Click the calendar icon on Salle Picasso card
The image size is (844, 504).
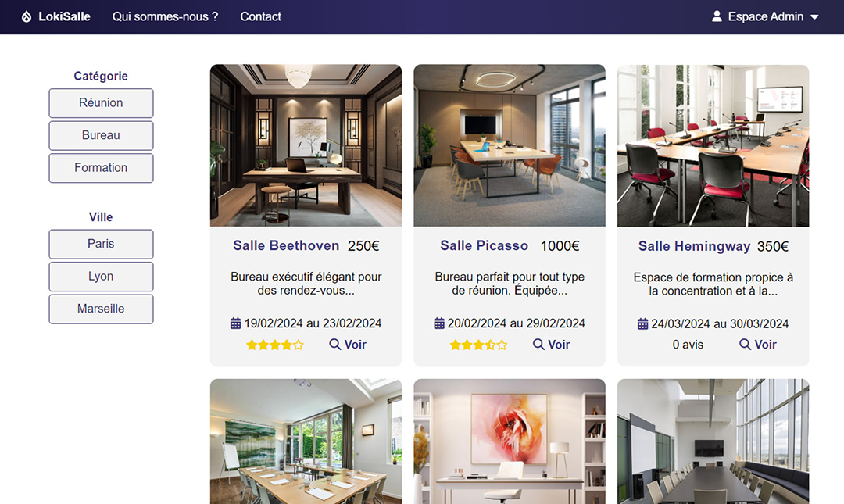[x=439, y=323]
